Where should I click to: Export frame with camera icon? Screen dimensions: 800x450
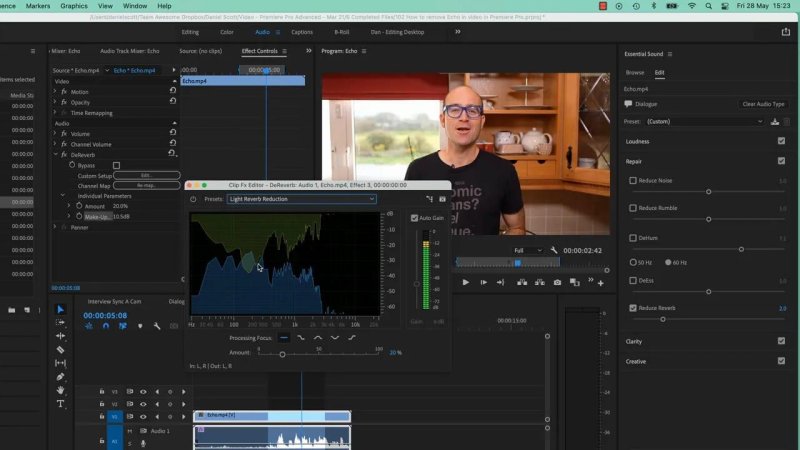(557, 282)
